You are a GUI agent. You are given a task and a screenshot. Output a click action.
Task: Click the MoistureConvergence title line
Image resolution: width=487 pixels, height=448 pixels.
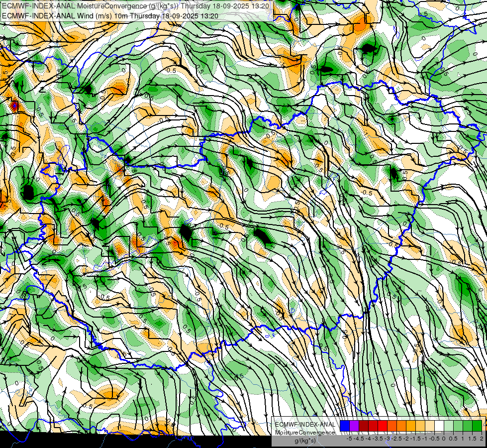point(135,5)
